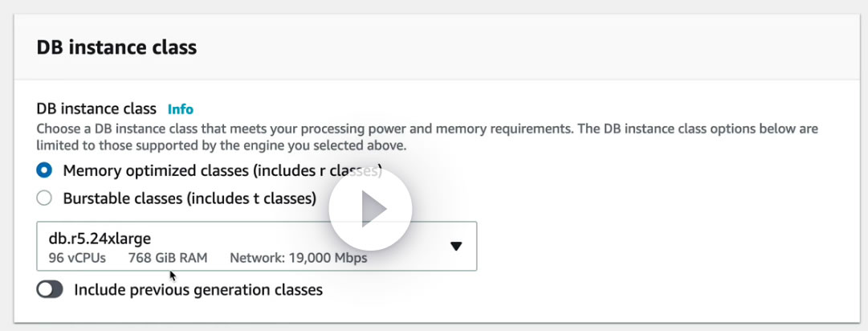This screenshot has width=868, height=331.
Task: Click the 'Include previous generation classes' label text
Action: [x=198, y=289]
